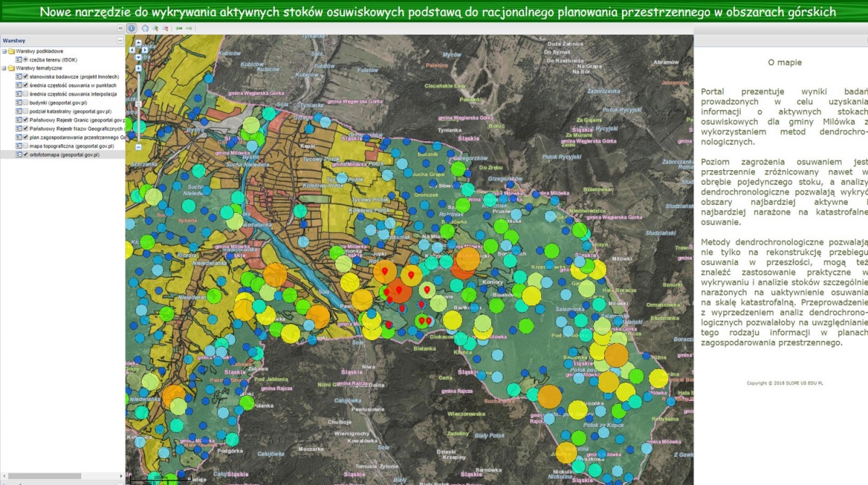
Task: Minimize the Warstwy panel with its collapse button
Action: [x=119, y=40]
